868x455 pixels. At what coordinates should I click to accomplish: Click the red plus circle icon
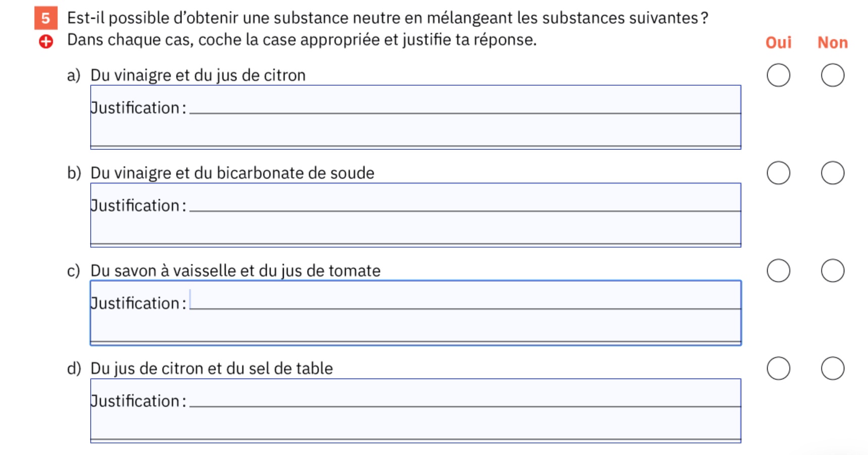pos(46,41)
